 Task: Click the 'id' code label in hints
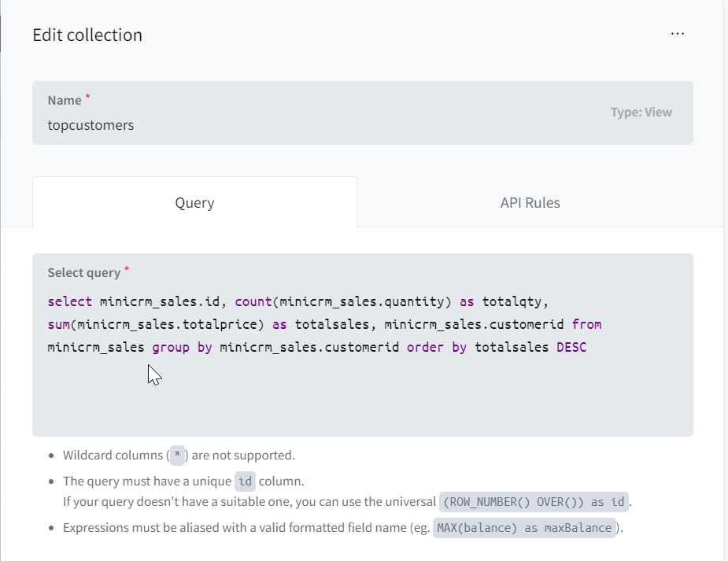point(245,482)
